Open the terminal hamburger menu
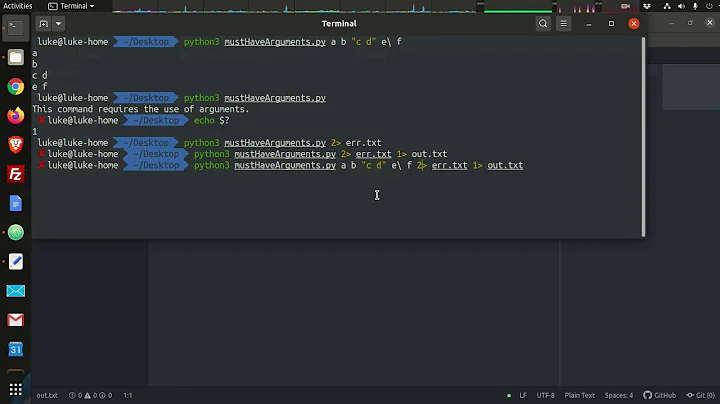The image size is (720, 404). tap(565, 23)
